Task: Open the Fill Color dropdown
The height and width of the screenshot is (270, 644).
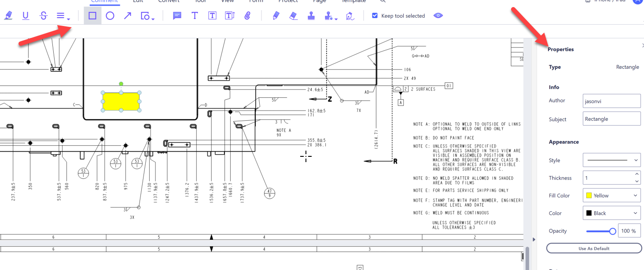Action: coord(611,196)
